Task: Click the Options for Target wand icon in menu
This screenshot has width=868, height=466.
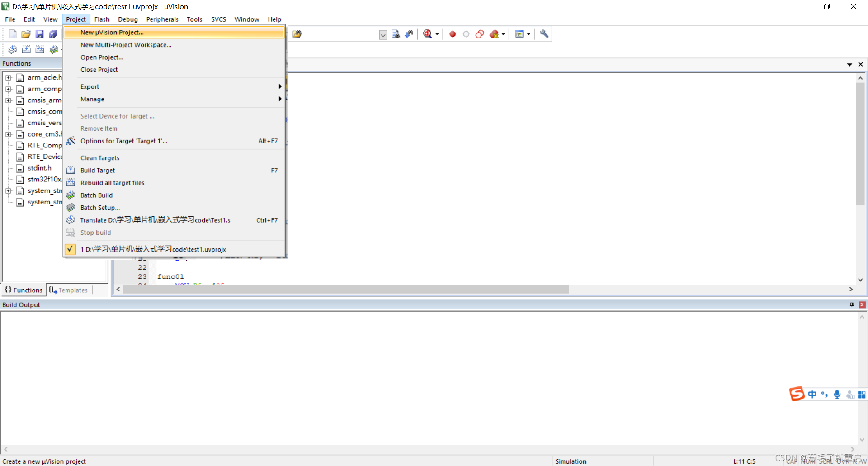Action: pyautogui.click(x=71, y=141)
